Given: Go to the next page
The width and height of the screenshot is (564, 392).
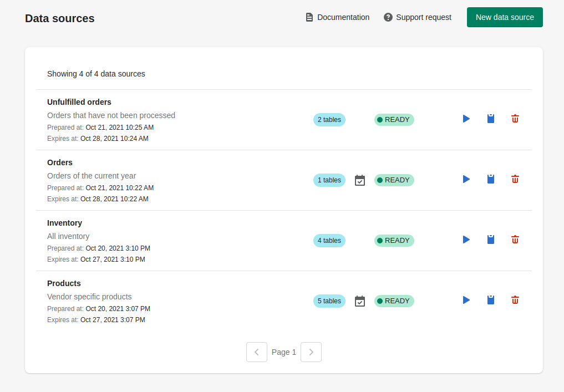Looking at the screenshot, I should pyautogui.click(x=311, y=352).
